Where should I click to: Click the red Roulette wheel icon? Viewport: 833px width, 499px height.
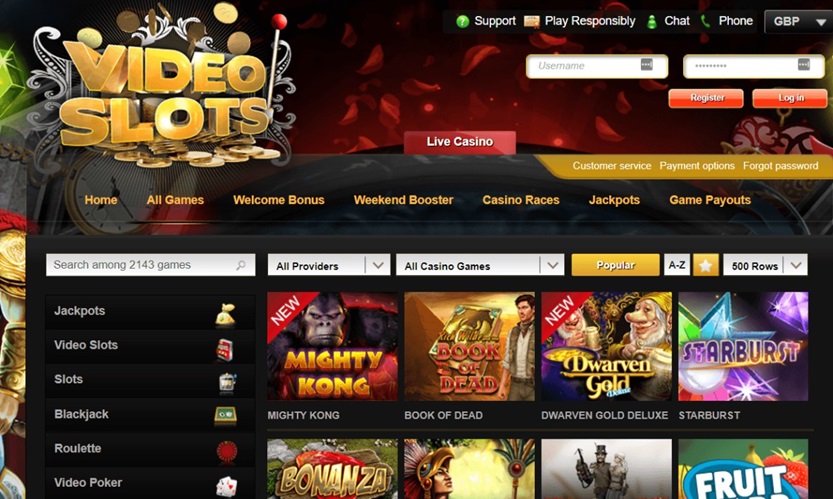(227, 451)
